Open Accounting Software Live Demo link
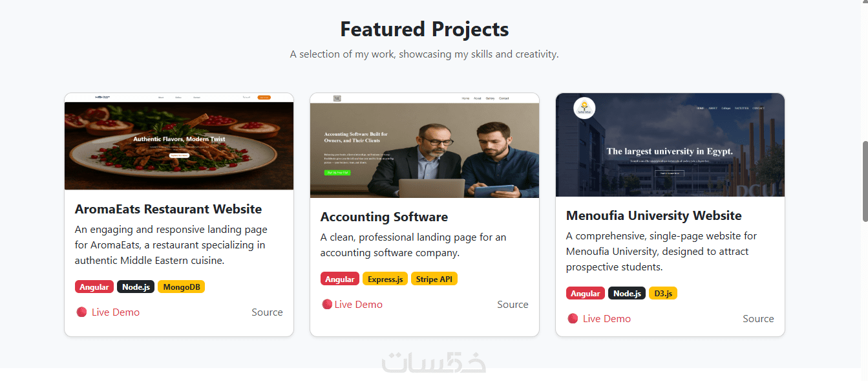Viewport: 868px width, 381px height. tap(358, 304)
